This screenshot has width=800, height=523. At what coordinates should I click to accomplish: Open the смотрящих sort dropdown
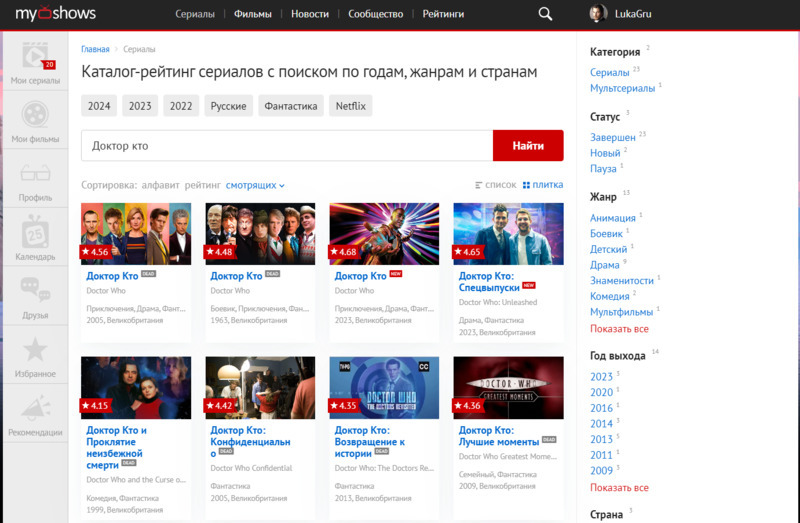[x=255, y=185]
